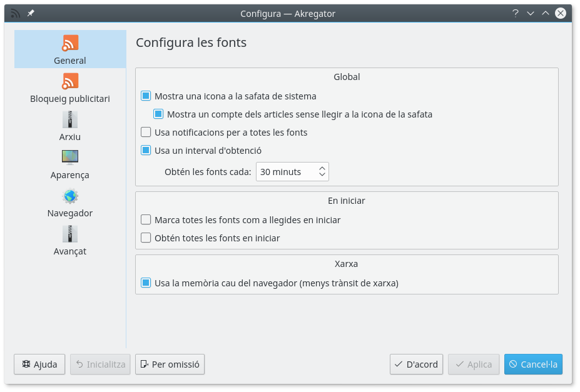Open the Arxiu settings section
This screenshot has width=580, height=392.
click(70, 127)
